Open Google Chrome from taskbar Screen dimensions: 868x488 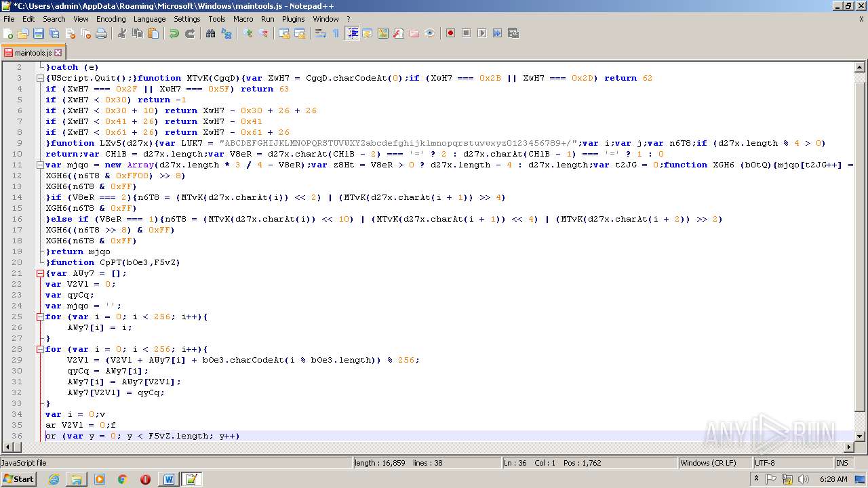coord(122,479)
